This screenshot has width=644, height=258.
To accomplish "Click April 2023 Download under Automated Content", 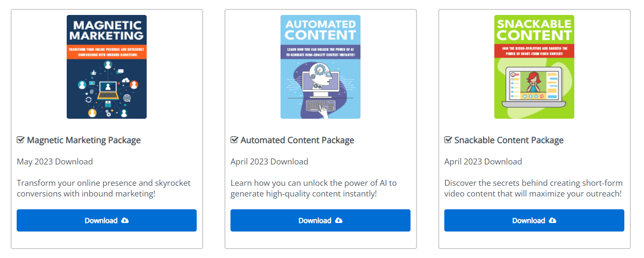I will [269, 161].
